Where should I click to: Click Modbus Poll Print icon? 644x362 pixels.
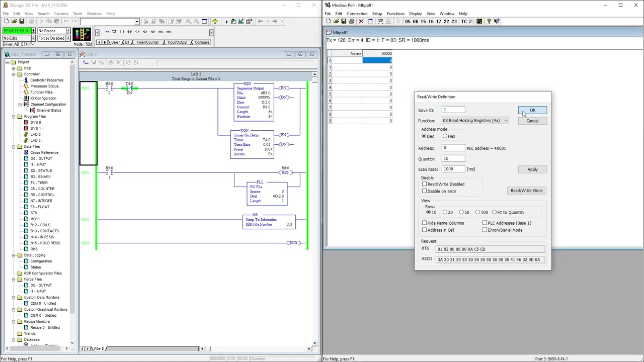tap(351, 21)
